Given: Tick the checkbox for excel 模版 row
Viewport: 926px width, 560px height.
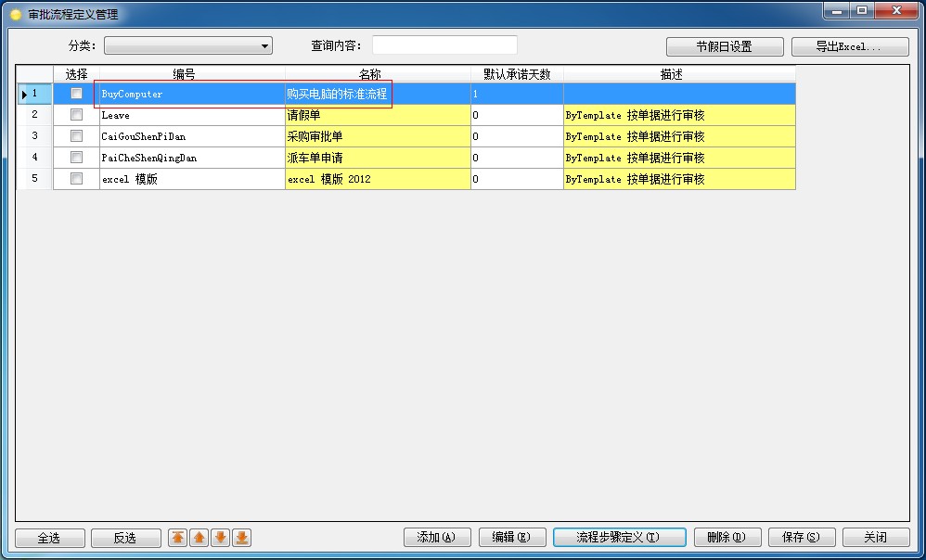Looking at the screenshot, I should tap(76, 178).
